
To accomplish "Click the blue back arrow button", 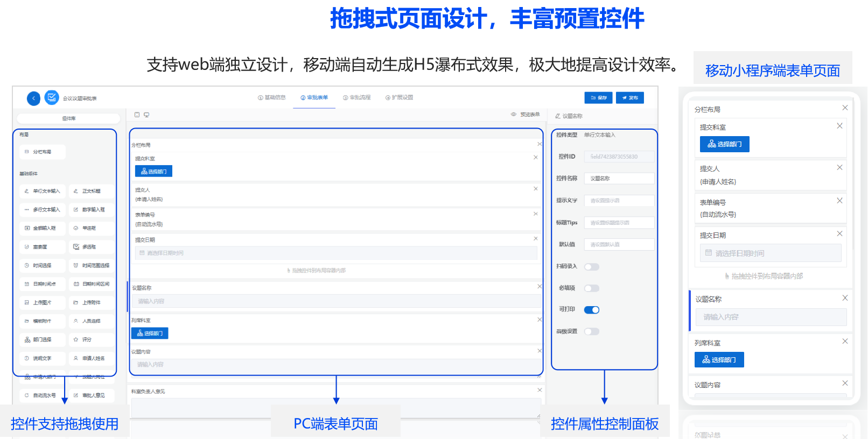I will pyautogui.click(x=33, y=98).
